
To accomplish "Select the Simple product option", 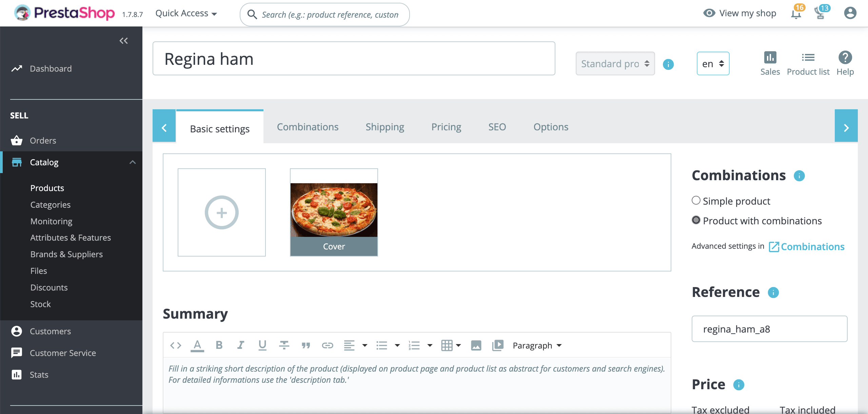I will click(x=696, y=201).
